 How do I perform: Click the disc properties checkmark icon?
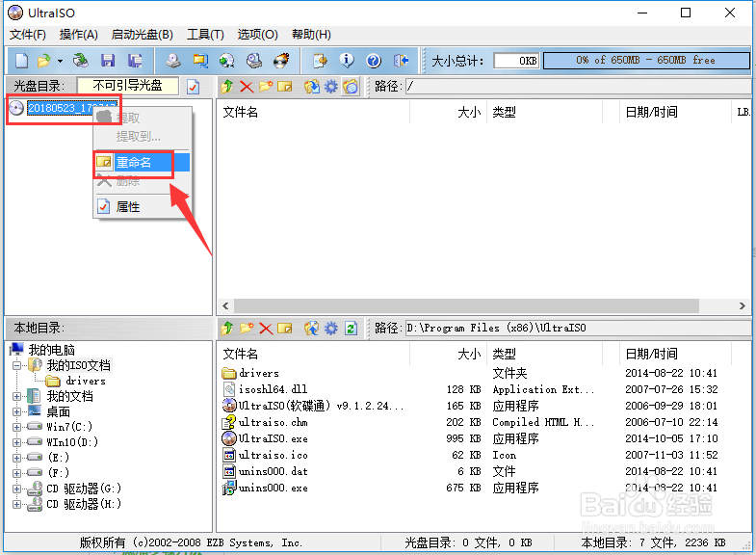point(194,87)
